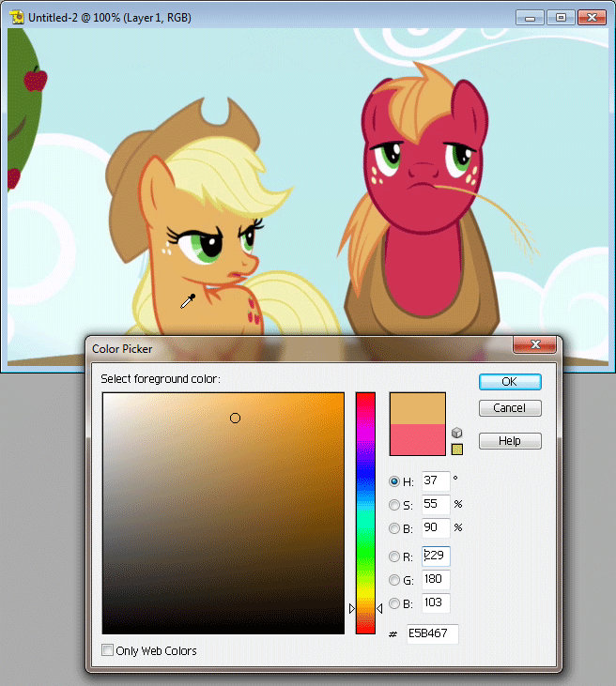616x686 pixels.
Task: Open Help for Color Picker
Action: click(x=510, y=440)
